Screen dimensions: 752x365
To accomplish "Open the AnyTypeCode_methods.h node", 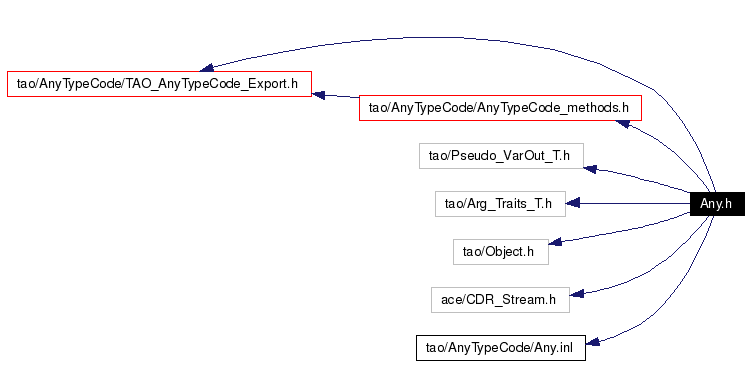I will (500, 108).
